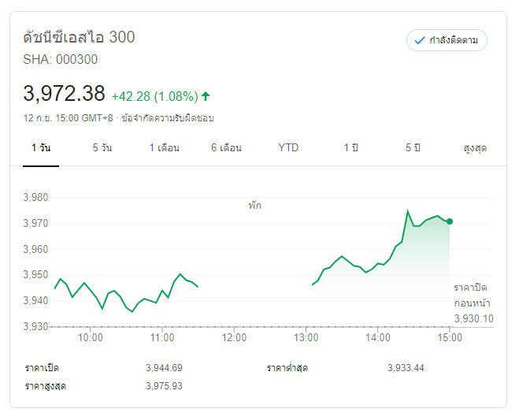Click the green up arrow icon

click(206, 96)
